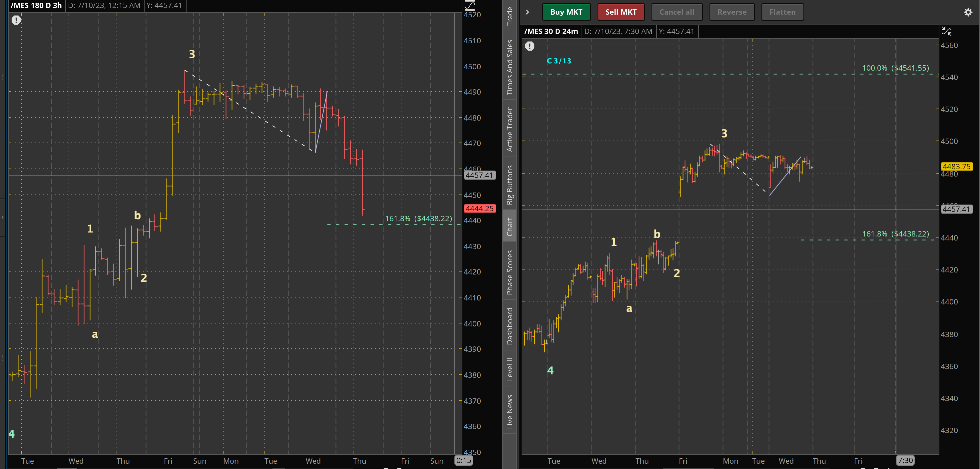
Task: Click the Reverse position button
Action: [x=732, y=12]
